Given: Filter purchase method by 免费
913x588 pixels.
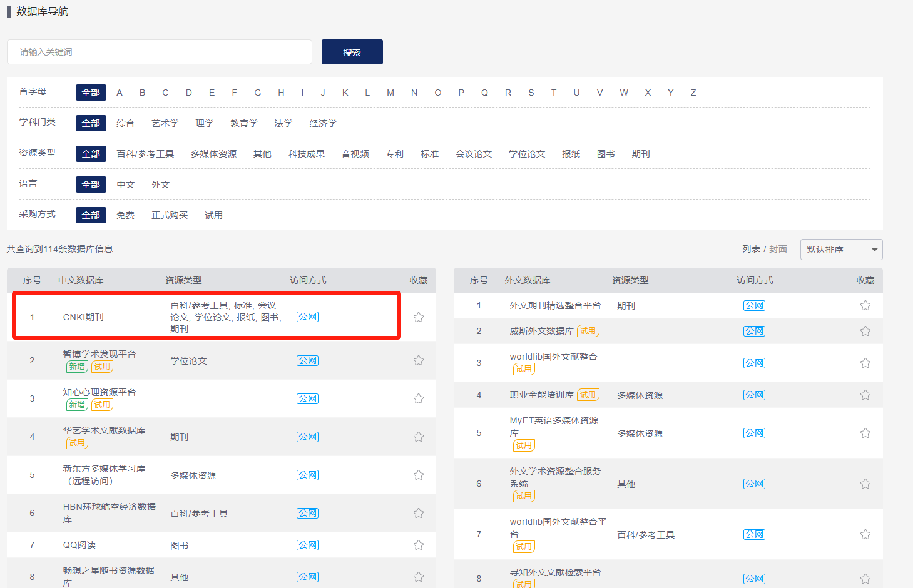Looking at the screenshot, I should (126, 215).
